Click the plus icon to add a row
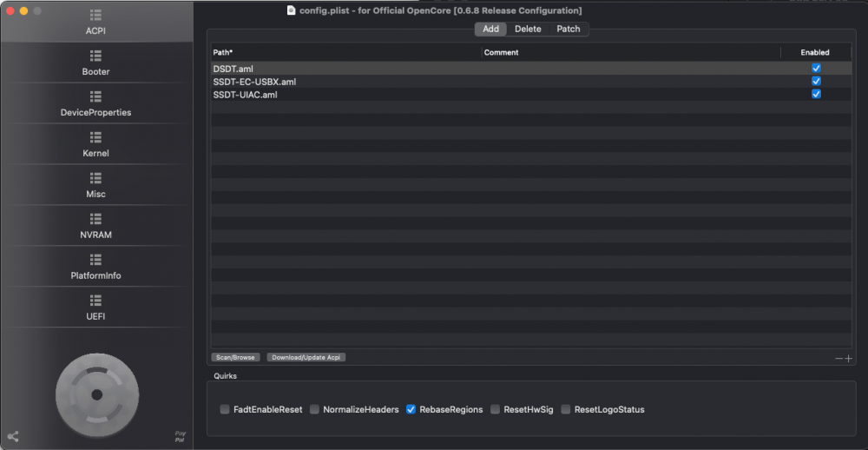This screenshot has height=450, width=868. [849, 359]
